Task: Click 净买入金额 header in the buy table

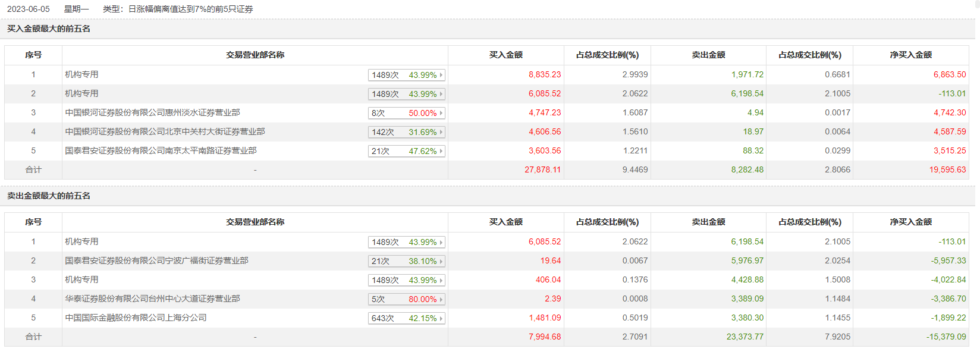Action: click(x=910, y=55)
